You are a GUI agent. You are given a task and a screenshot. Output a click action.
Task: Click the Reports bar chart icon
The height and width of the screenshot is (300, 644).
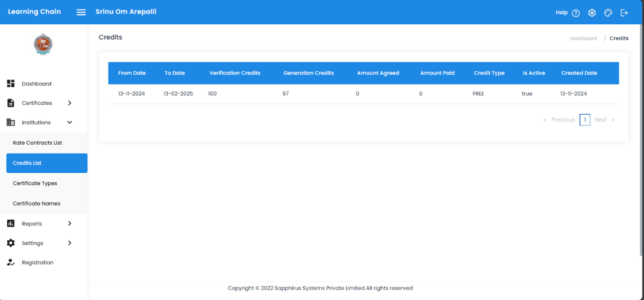click(11, 224)
